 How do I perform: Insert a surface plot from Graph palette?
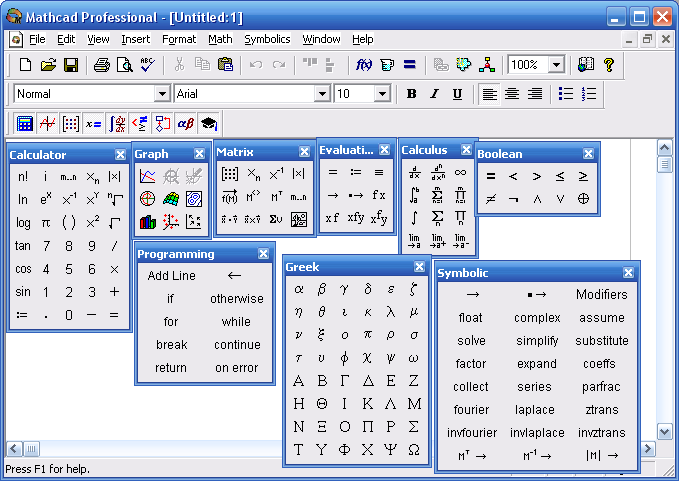[x=171, y=199]
